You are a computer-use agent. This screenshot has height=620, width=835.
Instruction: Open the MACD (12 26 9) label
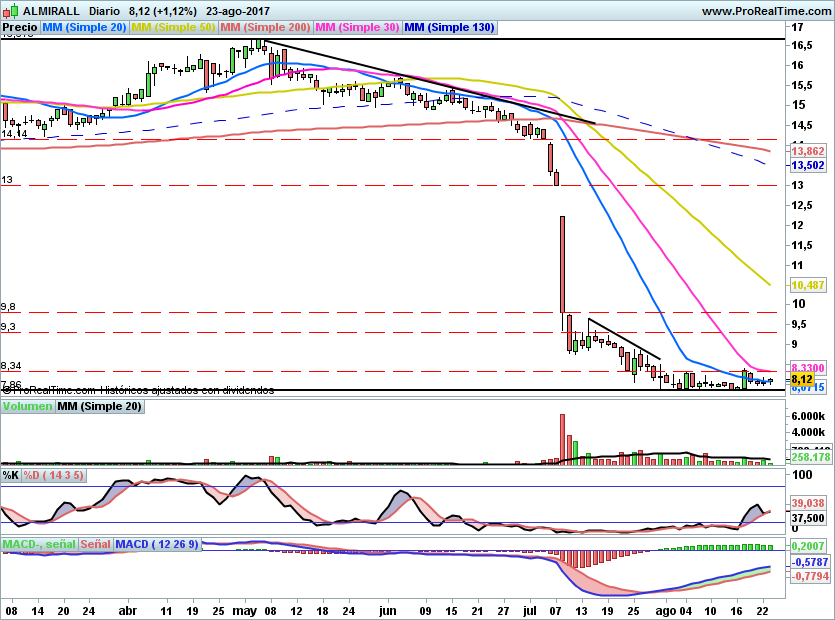157,544
